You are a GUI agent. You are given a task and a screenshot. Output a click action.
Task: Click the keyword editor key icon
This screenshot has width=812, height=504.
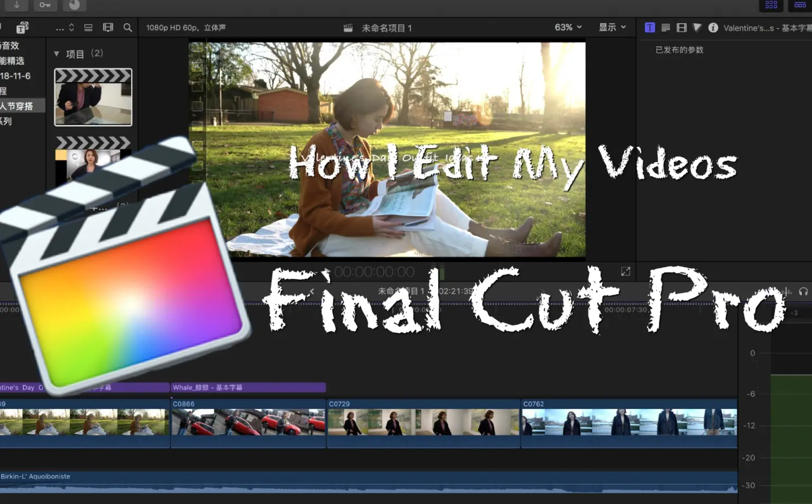[x=45, y=5]
